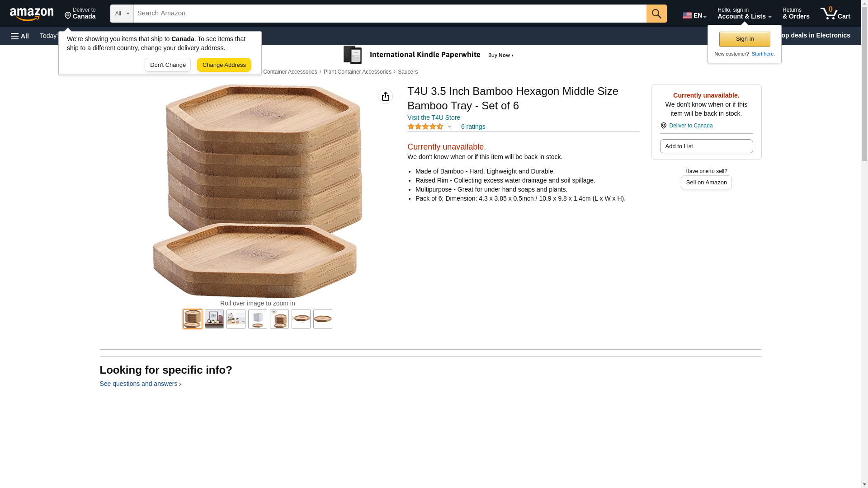Open Returns & Orders

[x=796, y=14]
